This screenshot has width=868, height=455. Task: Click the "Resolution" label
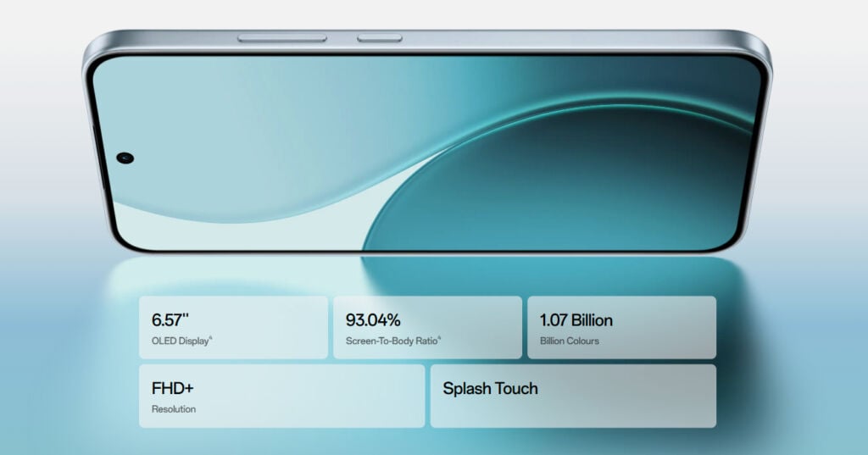pyautogui.click(x=174, y=409)
